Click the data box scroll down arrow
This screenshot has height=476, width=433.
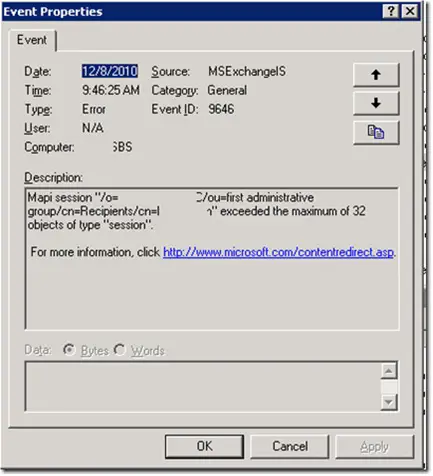pos(389,402)
